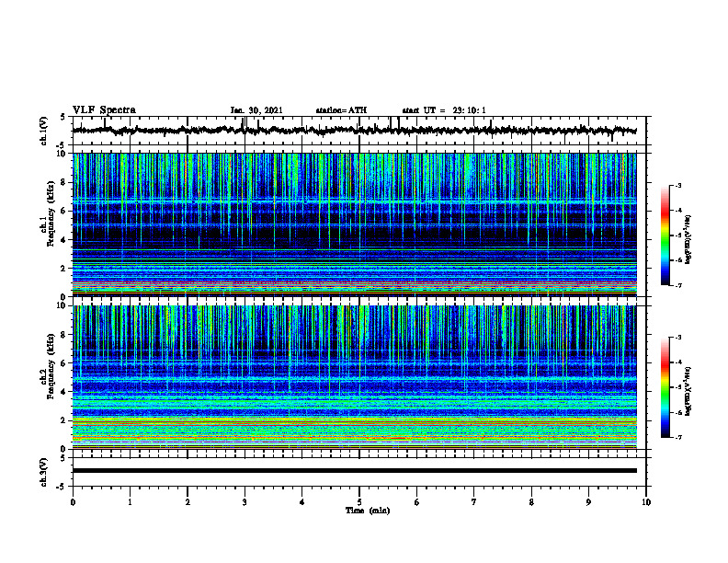
Task: Click the "VLF Spectra" plot title
Action: [x=104, y=110]
